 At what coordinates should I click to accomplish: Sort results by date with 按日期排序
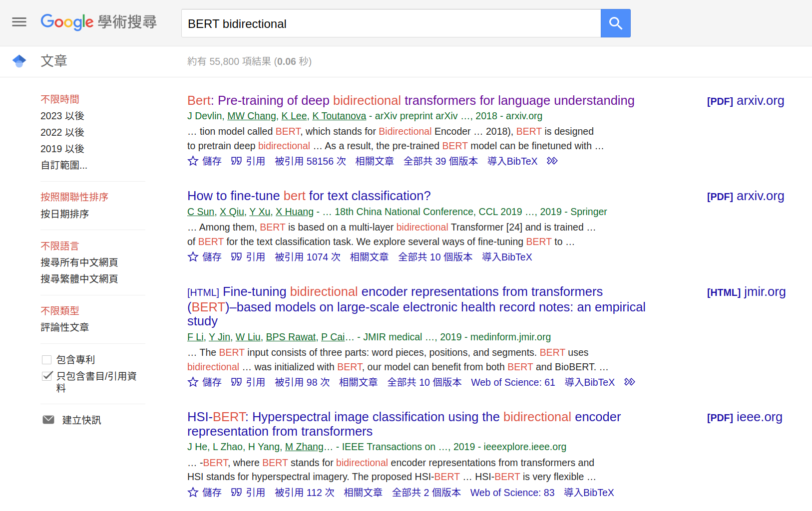click(65, 214)
